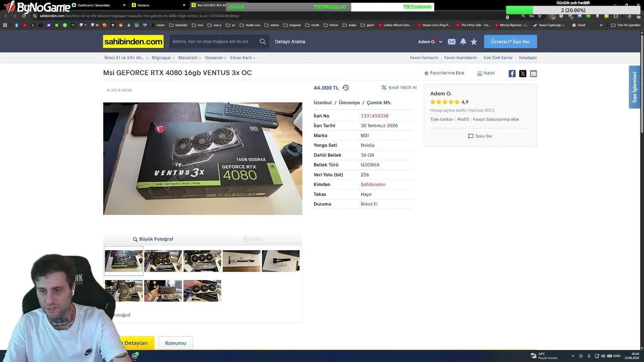644x362 pixels.
Task: Click the main RTX 4080 box photo
Action: point(203,159)
